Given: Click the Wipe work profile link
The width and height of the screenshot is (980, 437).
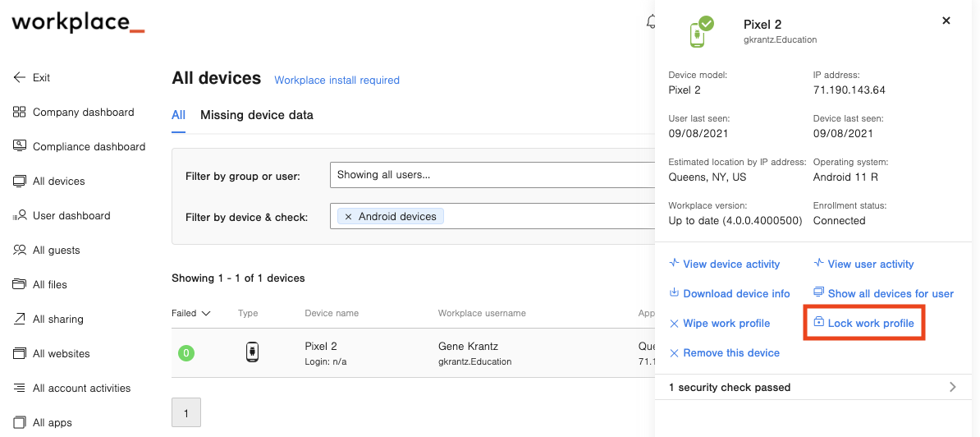Looking at the screenshot, I should 726,323.
